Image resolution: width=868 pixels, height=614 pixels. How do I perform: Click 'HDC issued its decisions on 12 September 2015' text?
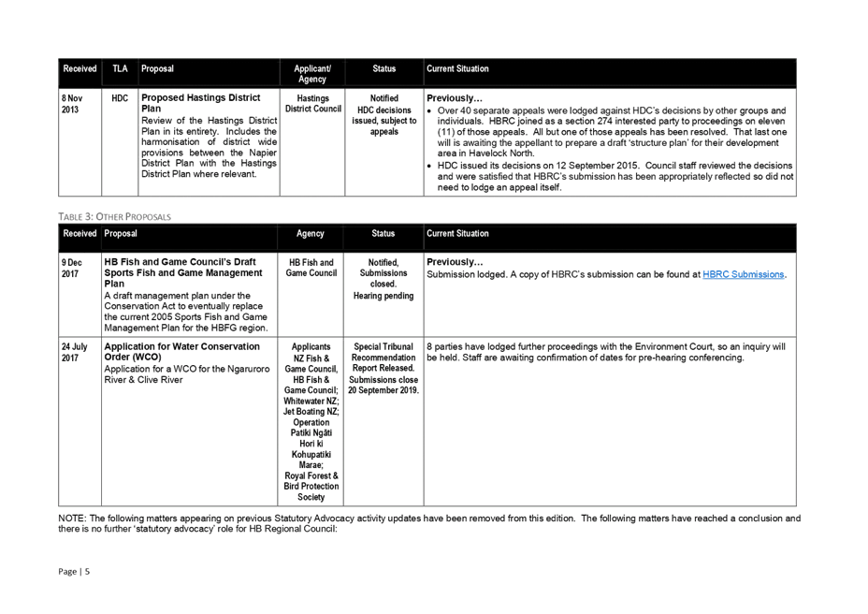pyautogui.click(x=540, y=165)
